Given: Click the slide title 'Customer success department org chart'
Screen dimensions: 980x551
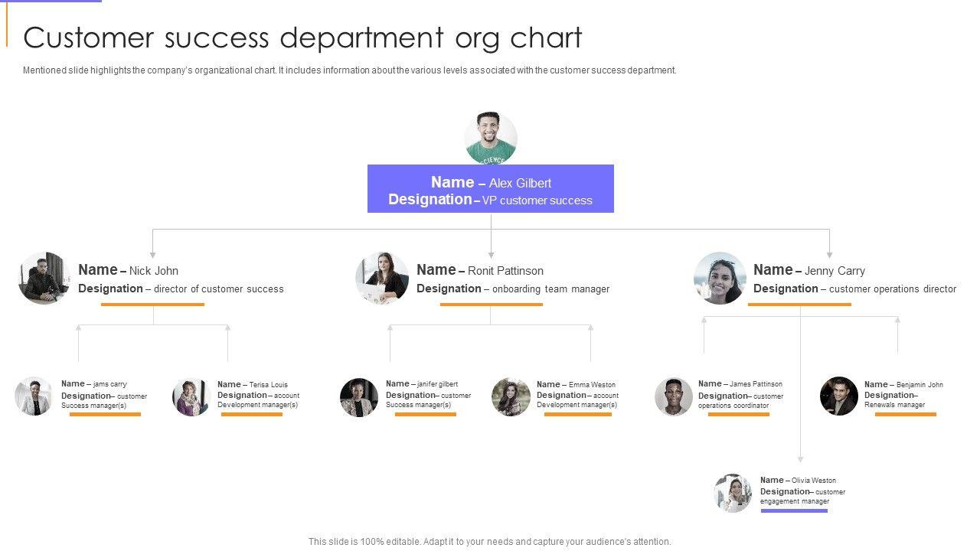Looking at the screenshot, I should 302,37.
